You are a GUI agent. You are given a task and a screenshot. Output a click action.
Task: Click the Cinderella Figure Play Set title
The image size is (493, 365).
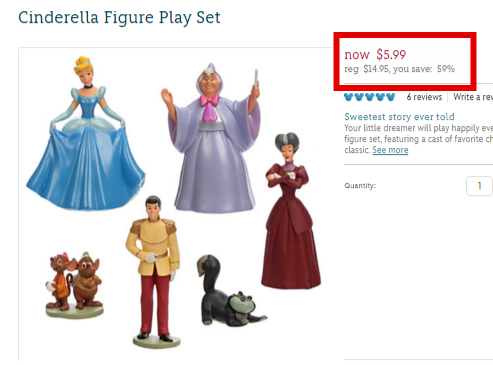119,18
